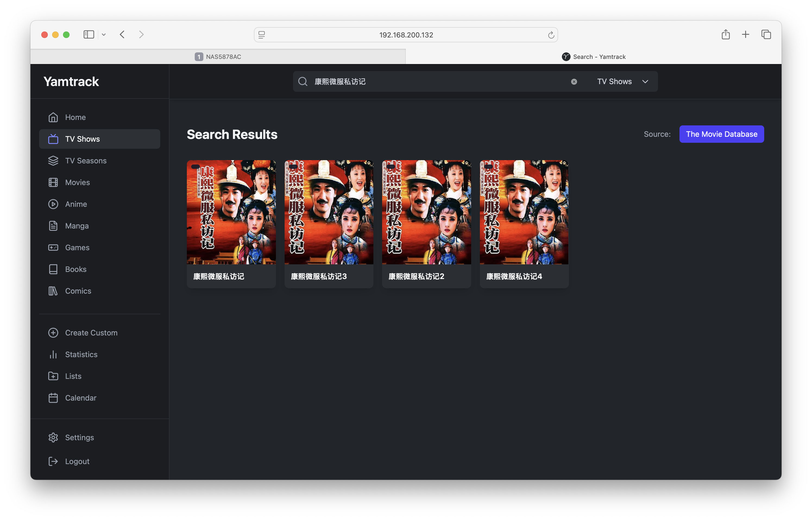
Task: Reload the page in address bar
Action: pos(551,35)
